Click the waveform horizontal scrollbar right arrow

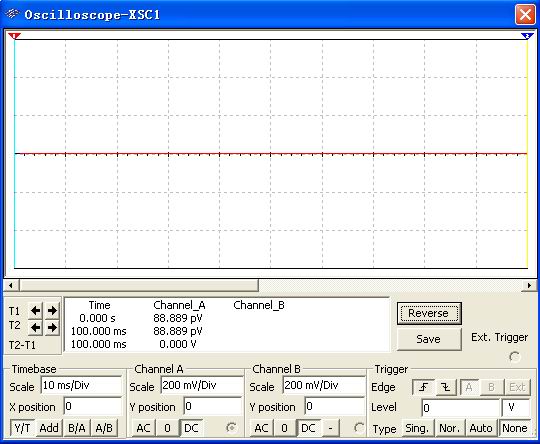coord(529,285)
